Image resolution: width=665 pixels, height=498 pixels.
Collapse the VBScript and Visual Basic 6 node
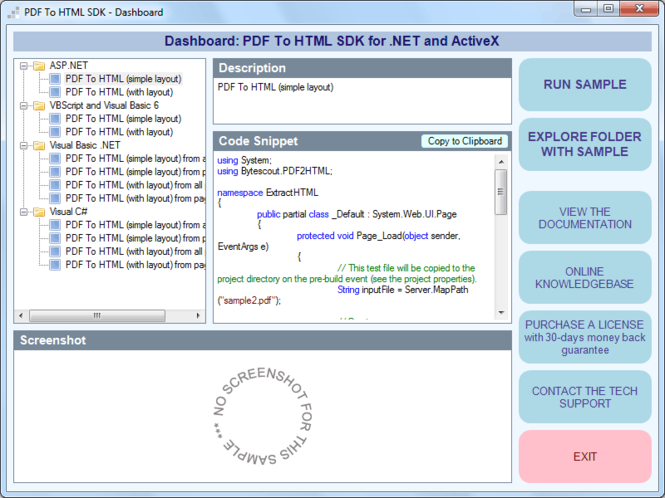pyautogui.click(x=24, y=106)
